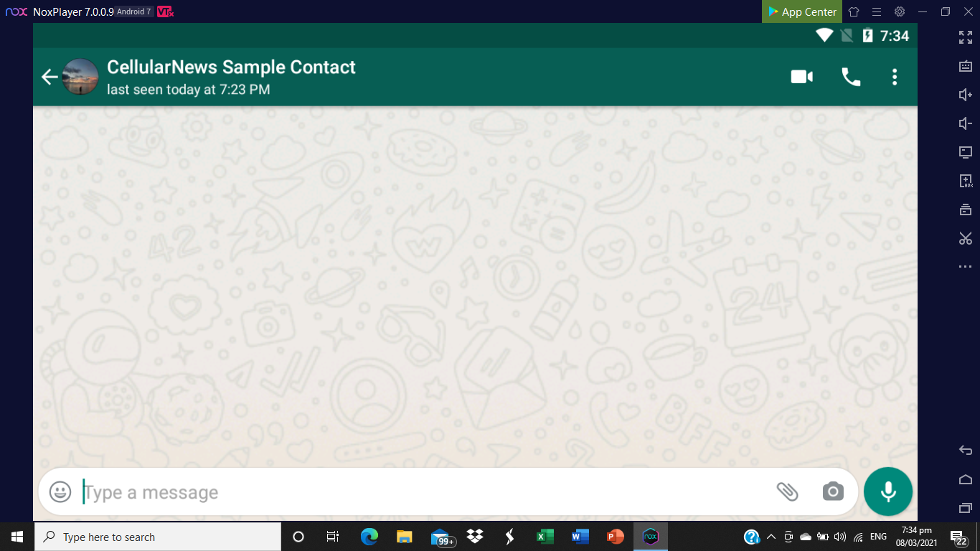Screen dimensions: 980x551
Task: Open the Nox hamburger menu
Action: pos(877,11)
